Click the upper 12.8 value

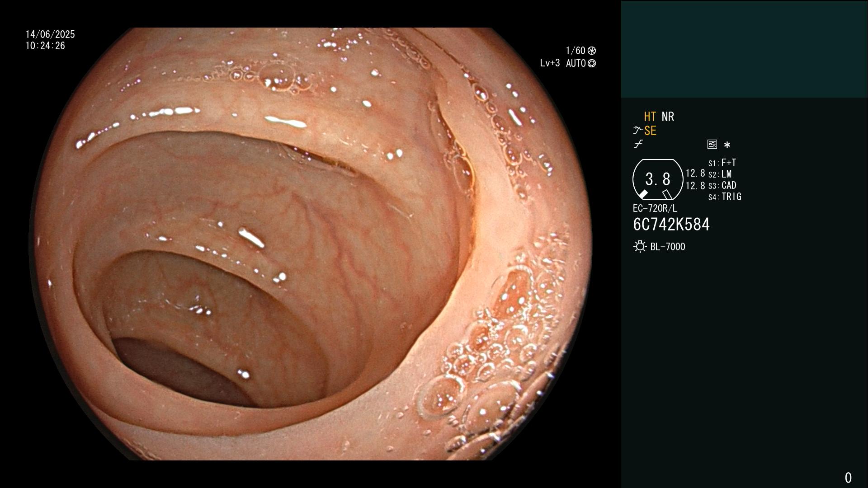pos(695,173)
